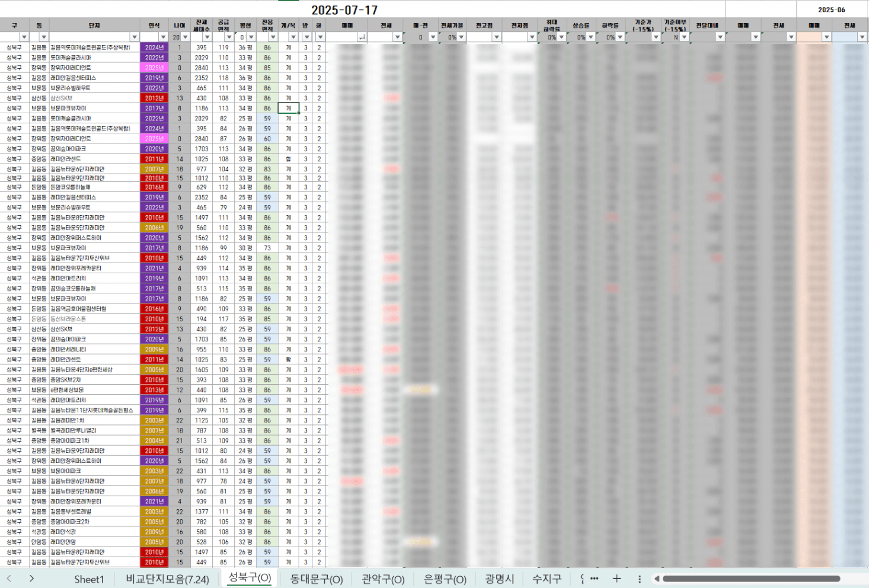
Task: Select the 단지 column header cell
Action: pyautogui.click(x=94, y=25)
